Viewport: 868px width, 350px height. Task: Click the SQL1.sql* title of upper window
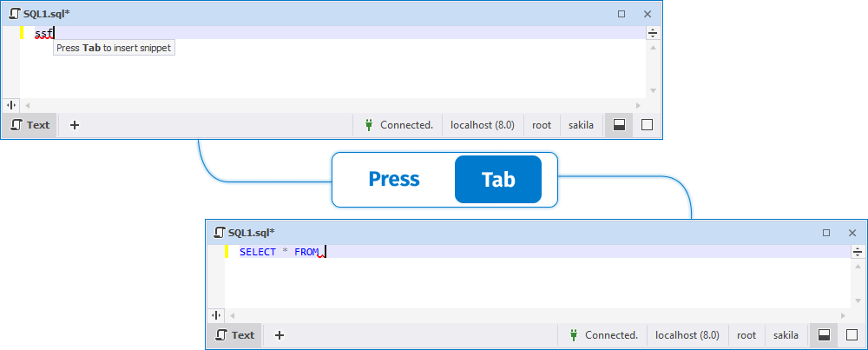tap(47, 14)
